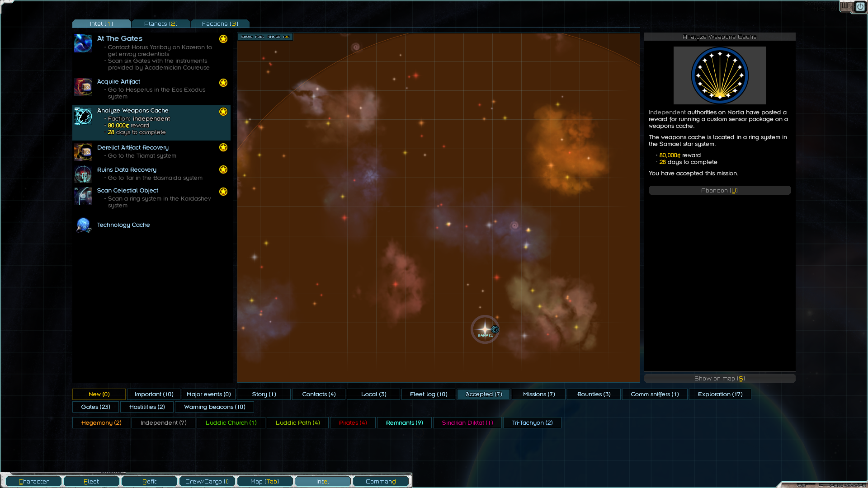
Task: Switch to the Intel (1) tab
Action: coord(102,23)
